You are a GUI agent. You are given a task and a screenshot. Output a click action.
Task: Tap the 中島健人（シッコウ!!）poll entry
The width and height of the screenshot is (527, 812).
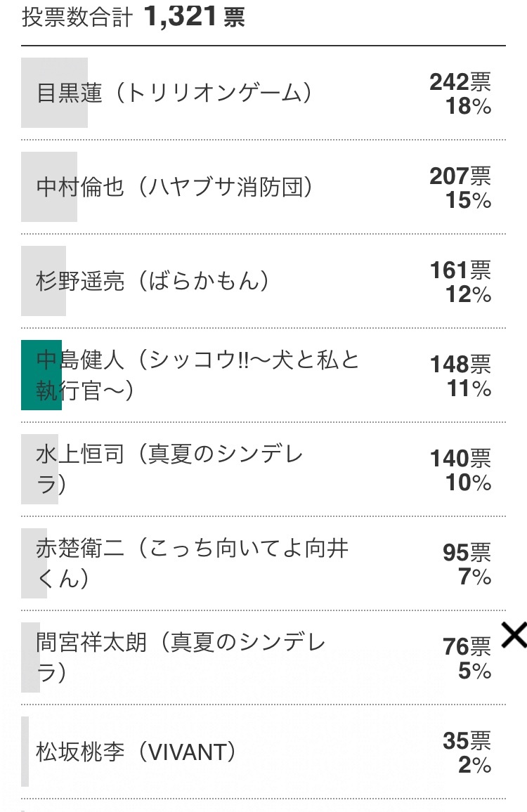[197, 375]
